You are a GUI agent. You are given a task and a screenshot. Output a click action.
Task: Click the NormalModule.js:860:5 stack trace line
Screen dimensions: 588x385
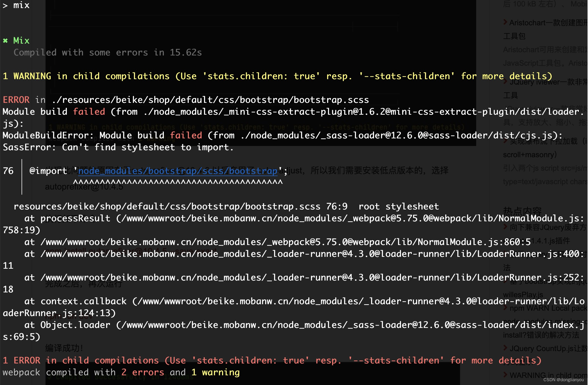pos(278,242)
